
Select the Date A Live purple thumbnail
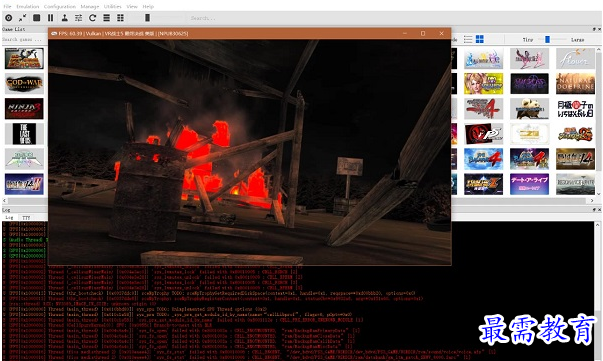529,184
